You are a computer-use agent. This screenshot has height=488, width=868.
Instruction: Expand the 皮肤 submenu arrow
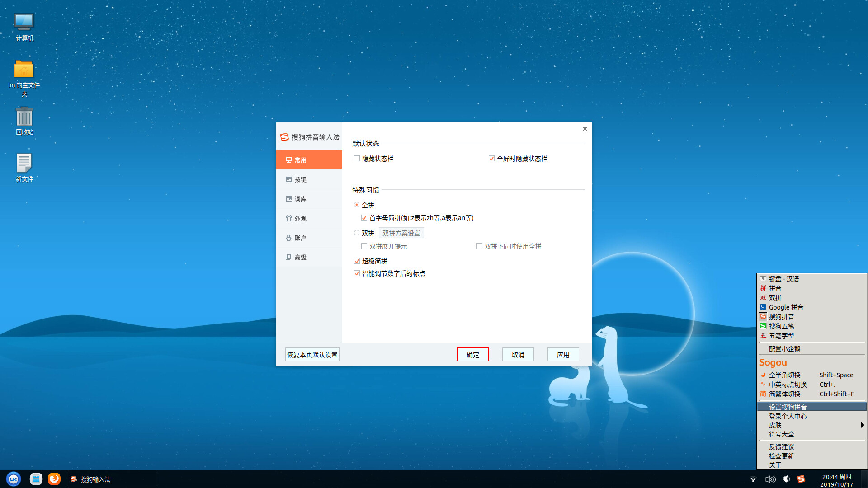[x=862, y=425]
